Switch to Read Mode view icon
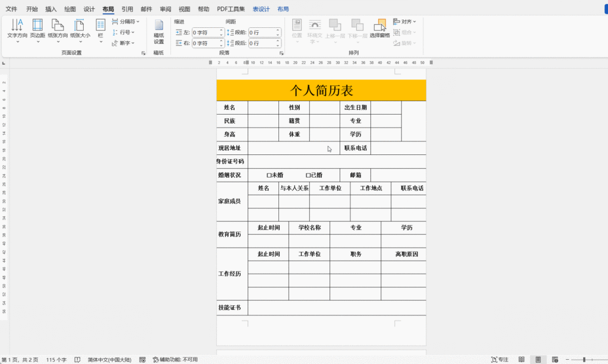Screen dimensions: 608x364 (521, 360)
